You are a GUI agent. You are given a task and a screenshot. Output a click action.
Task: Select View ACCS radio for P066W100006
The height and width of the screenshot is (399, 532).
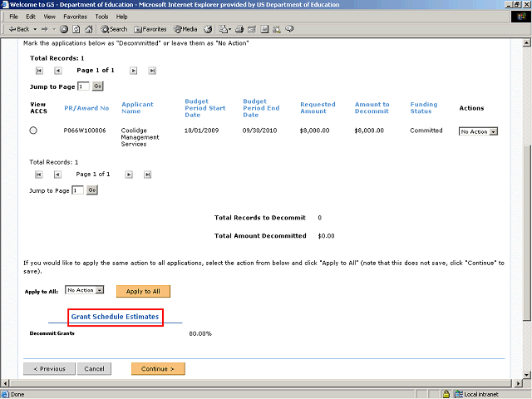(x=33, y=131)
